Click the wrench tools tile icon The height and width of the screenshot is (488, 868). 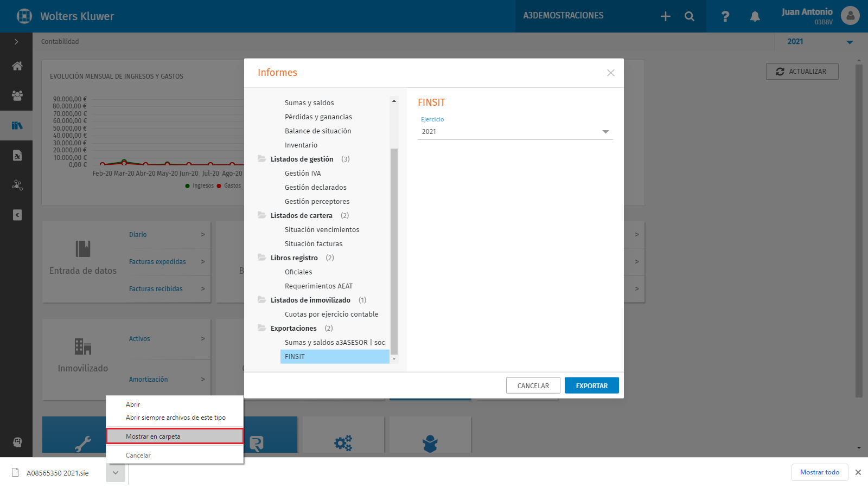(83, 444)
